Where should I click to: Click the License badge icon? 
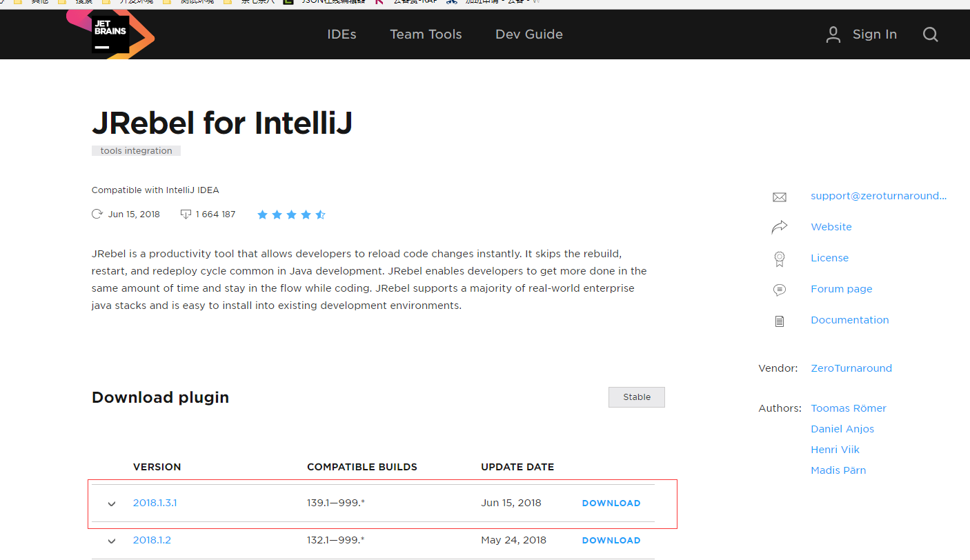779,259
